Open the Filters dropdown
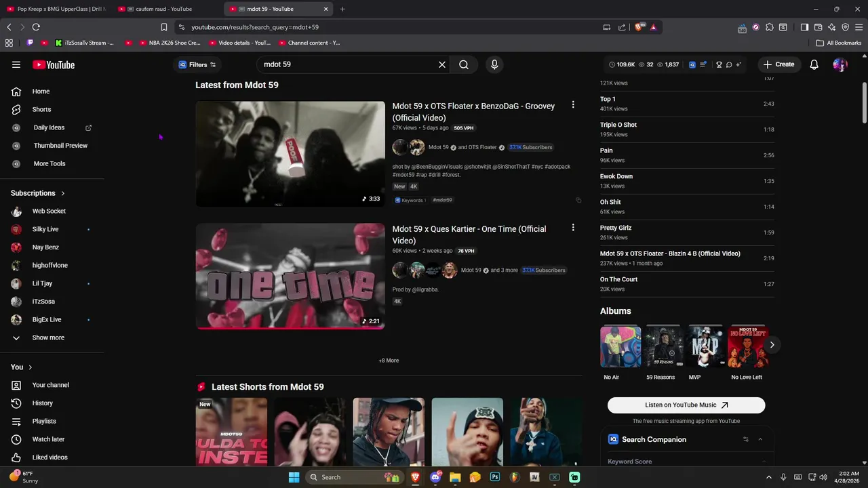 (x=197, y=64)
